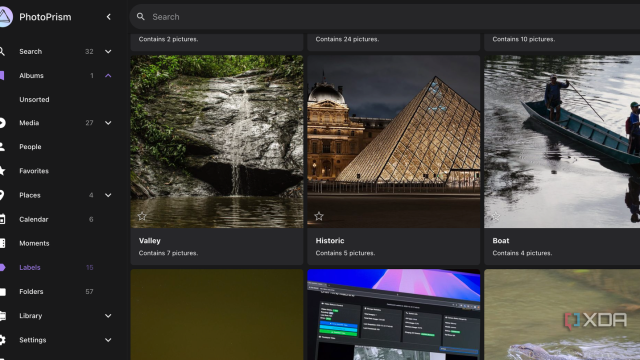This screenshot has height=360, width=640.
Task: Open the Settings menu item
Action: (33, 340)
